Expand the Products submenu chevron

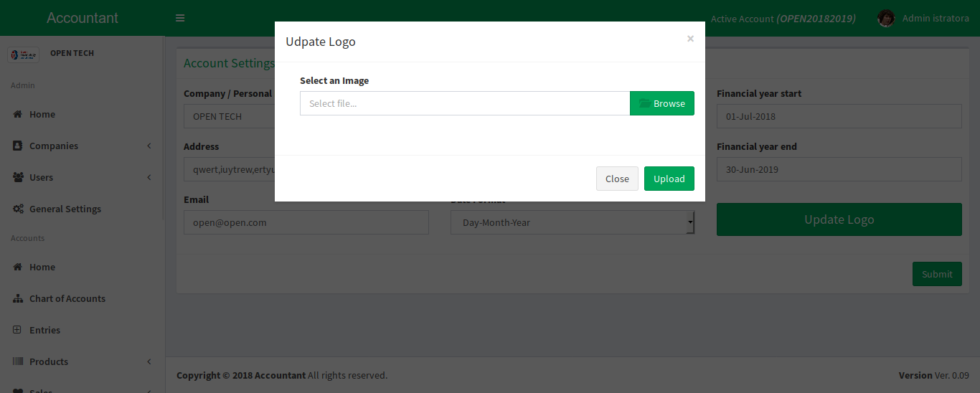(x=149, y=362)
